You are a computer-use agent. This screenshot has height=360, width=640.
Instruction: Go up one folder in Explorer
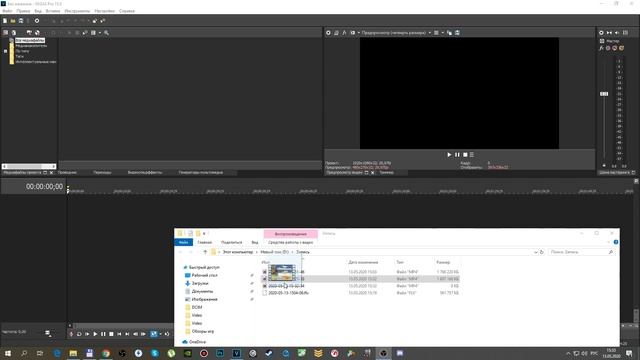pyautogui.click(x=205, y=252)
